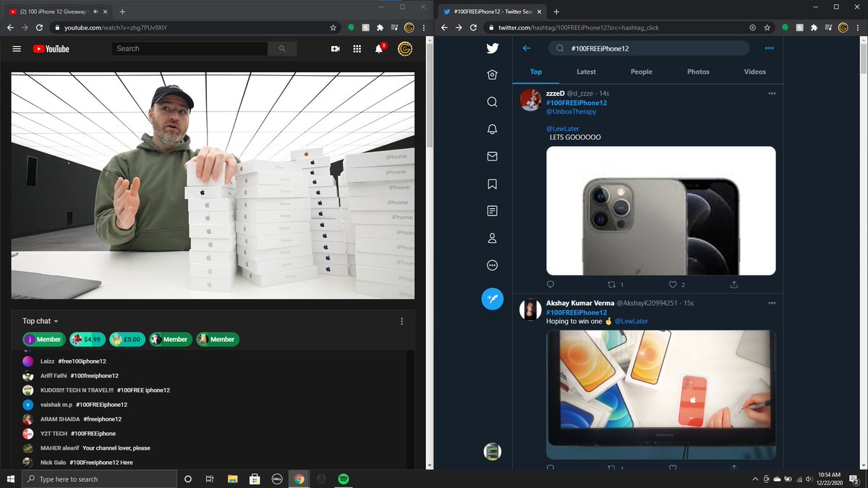Image resolution: width=868 pixels, height=488 pixels.
Task: Open Chrome menu in YouTube window
Action: (425, 27)
